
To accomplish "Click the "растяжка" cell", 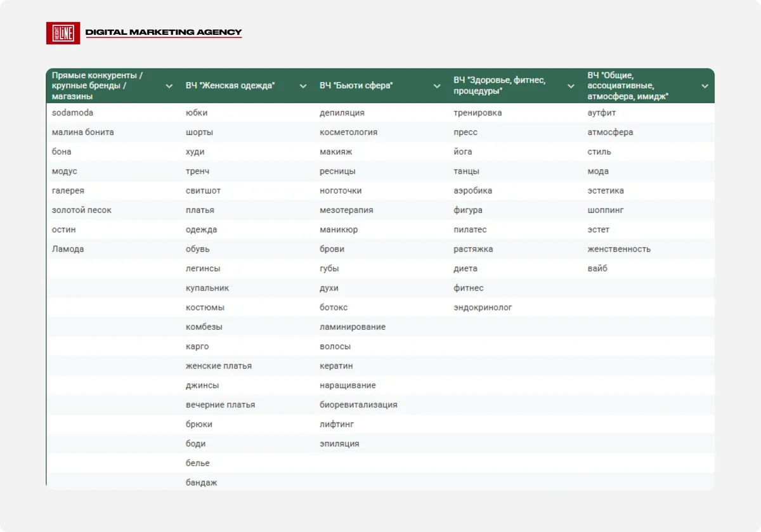I will tap(514, 249).
